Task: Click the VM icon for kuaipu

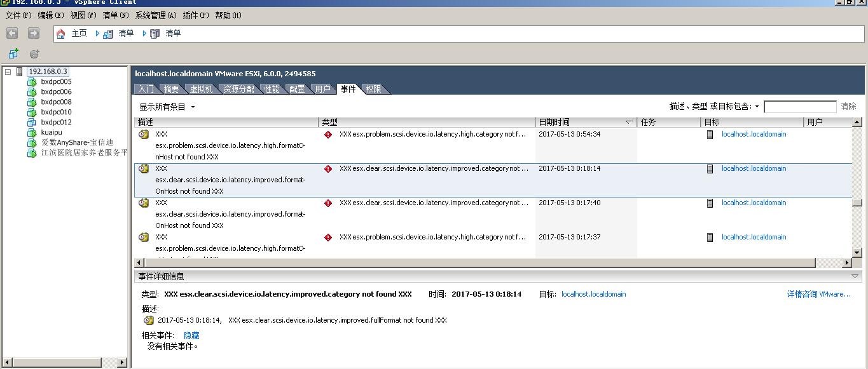Action: [x=32, y=133]
